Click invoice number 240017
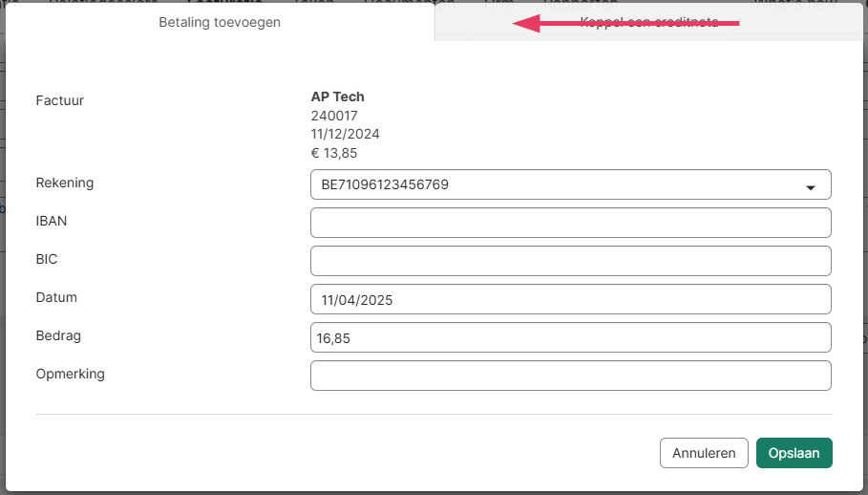 click(x=334, y=116)
